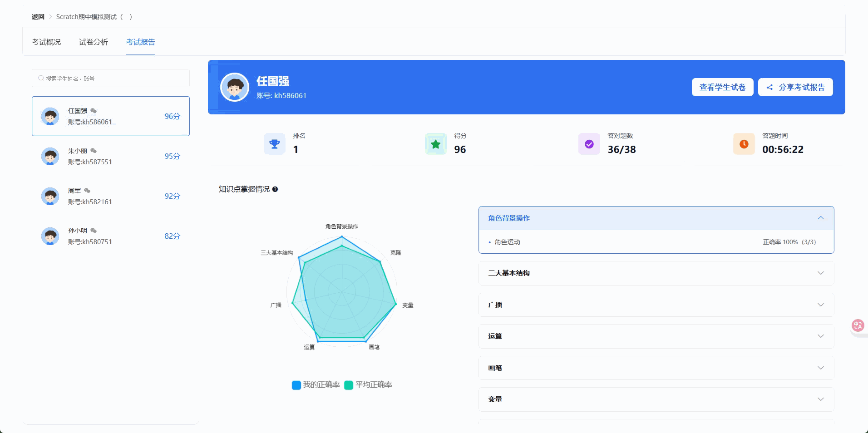Click the 克隆 radar axis label

click(396, 253)
